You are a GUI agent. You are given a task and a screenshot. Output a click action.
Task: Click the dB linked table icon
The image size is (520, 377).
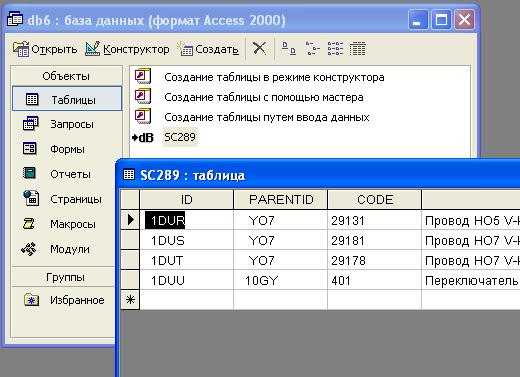pyautogui.click(x=143, y=137)
